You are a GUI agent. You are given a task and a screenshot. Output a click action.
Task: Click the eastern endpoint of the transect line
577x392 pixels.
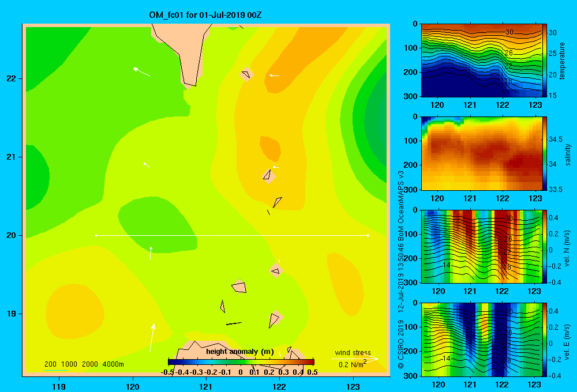[x=368, y=235]
